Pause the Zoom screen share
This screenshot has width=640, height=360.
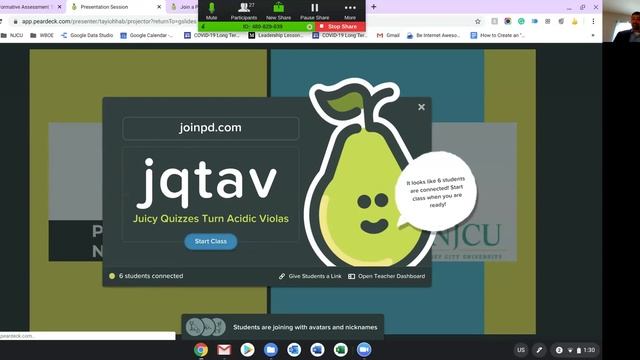pos(315,11)
